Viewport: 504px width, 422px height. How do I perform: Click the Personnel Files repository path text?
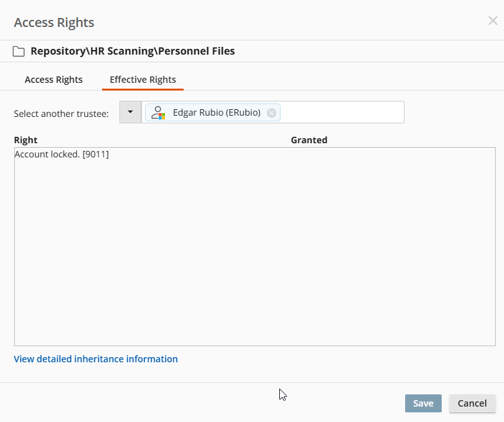point(133,51)
